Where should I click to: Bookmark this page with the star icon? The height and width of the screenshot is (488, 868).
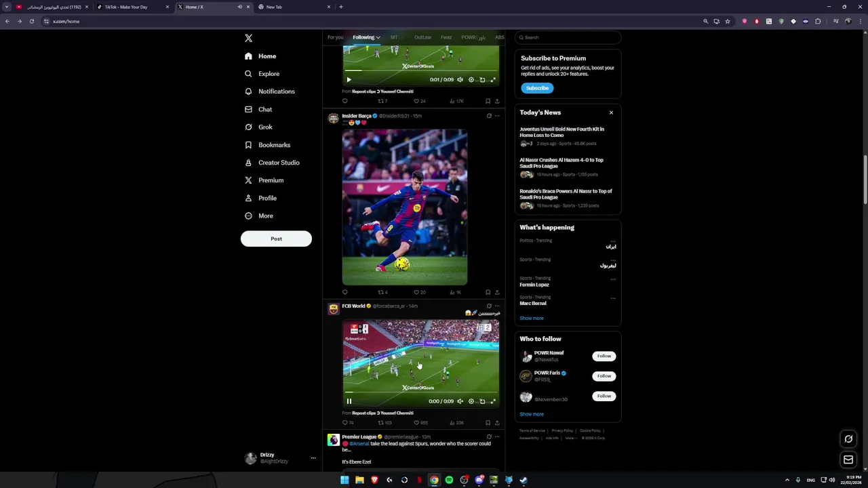click(x=728, y=21)
